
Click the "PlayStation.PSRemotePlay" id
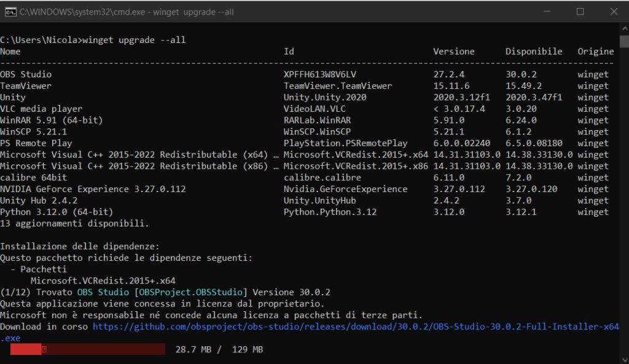(x=345, y=143)
